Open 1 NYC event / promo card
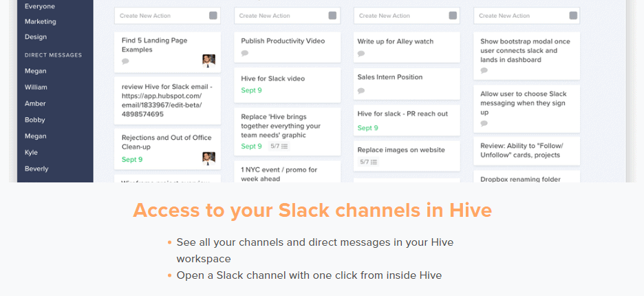644x296 pixels. [x=287, y=172]
